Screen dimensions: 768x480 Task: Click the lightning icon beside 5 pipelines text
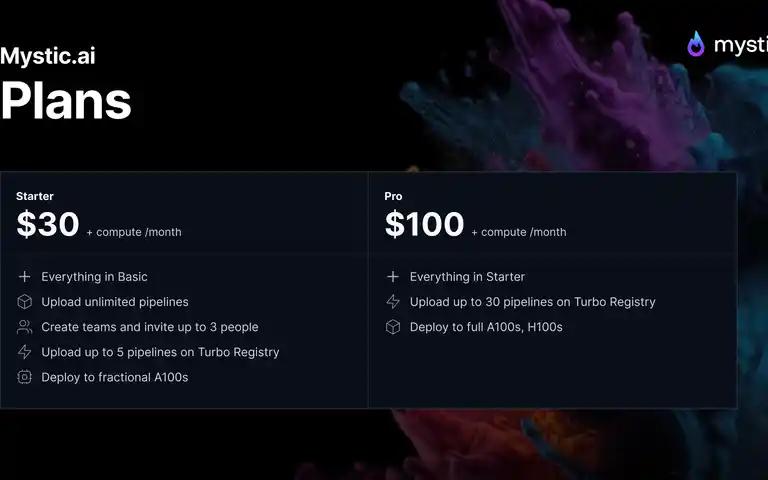click(x=24, y=352)
